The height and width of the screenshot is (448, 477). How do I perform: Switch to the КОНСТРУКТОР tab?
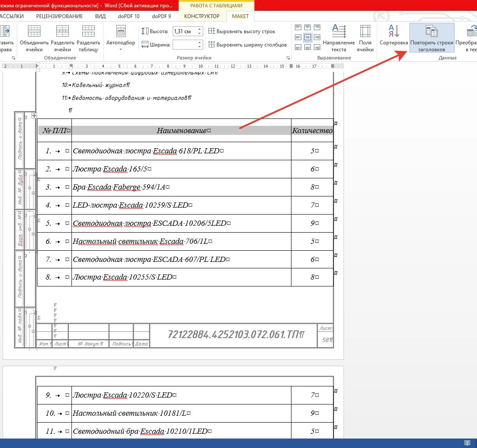coord(201,16)
